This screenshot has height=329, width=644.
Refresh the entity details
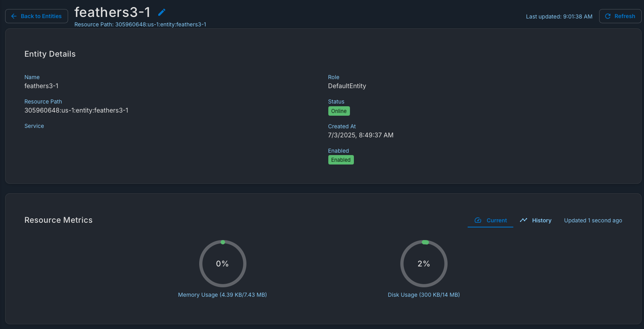(x=620, y=16)
